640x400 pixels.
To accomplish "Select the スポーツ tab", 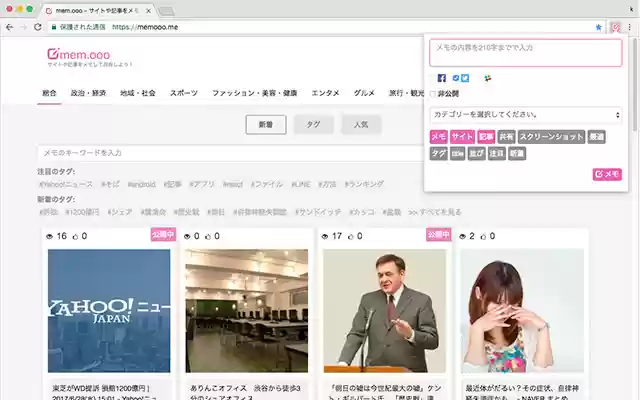I will [x=184, y=93].
